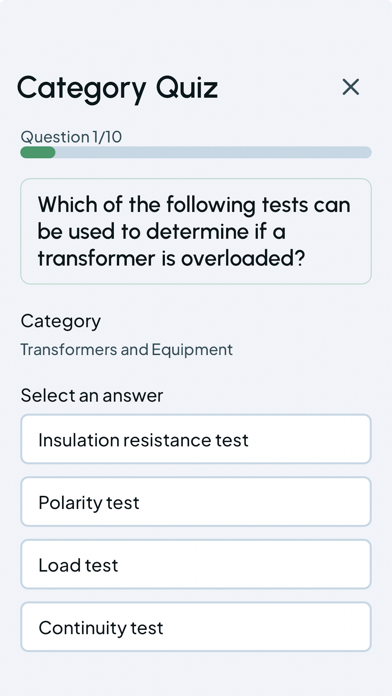Screen dimensions: 392x696
Task: Click the "Category" label above category name
Action: coord(61,322)
